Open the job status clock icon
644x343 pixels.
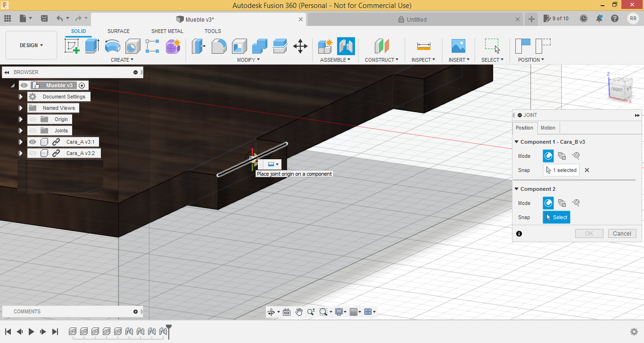click(x=584, y=18)
